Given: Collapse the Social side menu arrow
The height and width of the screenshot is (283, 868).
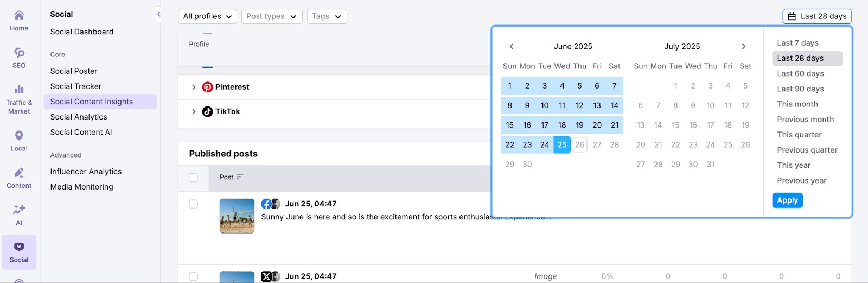Looking at the screenshot, I should coord(158,15).
